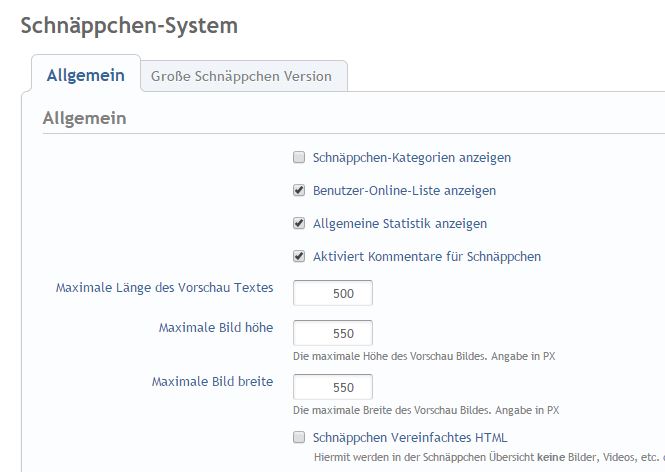665x472 pixels.
Task: Click the Allgemeine Statistik anzeigen label text
Action: click(x=400, y=223)
